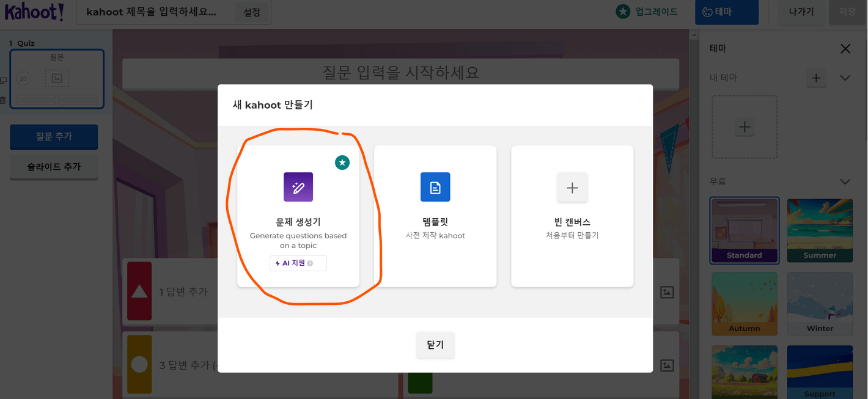The height and width of the screenshot is (399, 868).
Task: Select the Winter theme thumbnail
Action: coord(820,304)
